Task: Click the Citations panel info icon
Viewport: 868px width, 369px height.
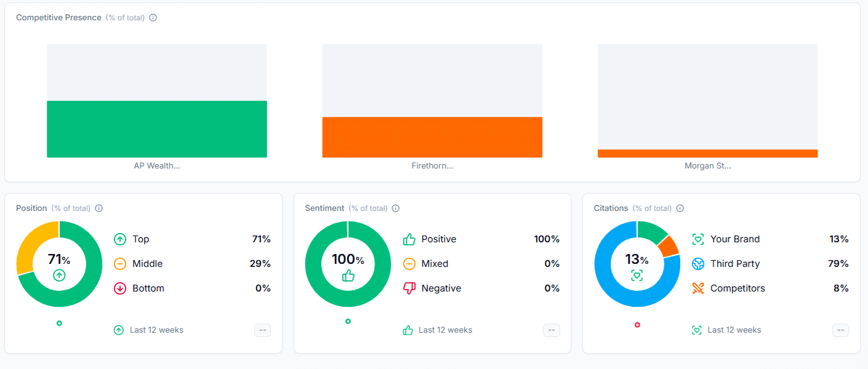Action: [x=680, y=208]
